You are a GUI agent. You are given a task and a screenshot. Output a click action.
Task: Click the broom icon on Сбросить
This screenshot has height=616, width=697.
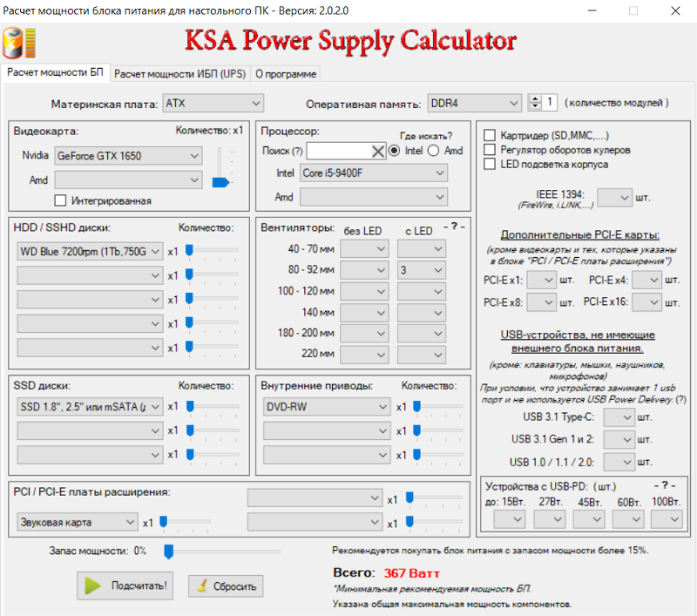tap(203, 586)
